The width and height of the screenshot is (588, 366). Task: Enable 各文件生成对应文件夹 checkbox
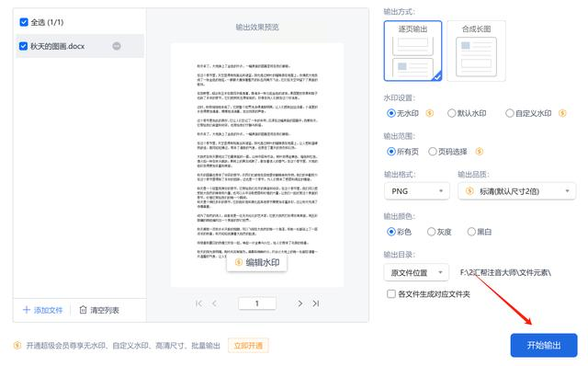[391, 293]
